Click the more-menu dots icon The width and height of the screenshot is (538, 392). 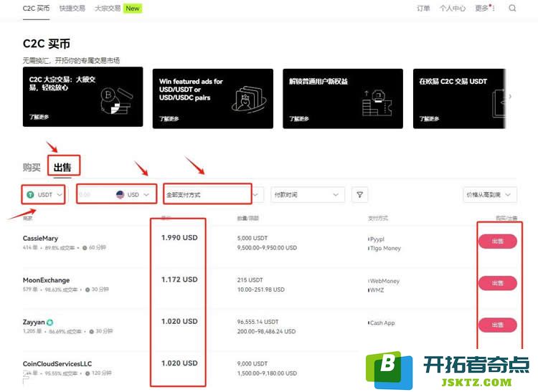point(494,8)
